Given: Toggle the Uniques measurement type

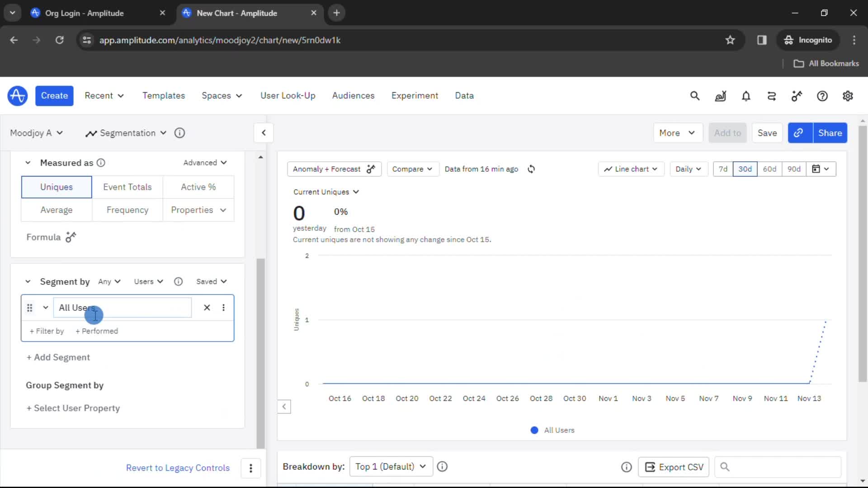Looking at the screenshot, I should coord(57,187).
